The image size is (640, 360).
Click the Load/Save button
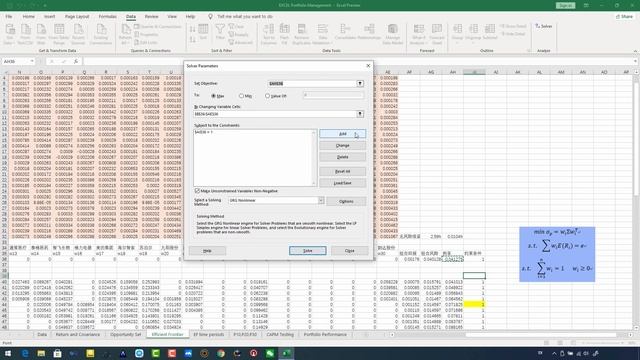(342, 183)
